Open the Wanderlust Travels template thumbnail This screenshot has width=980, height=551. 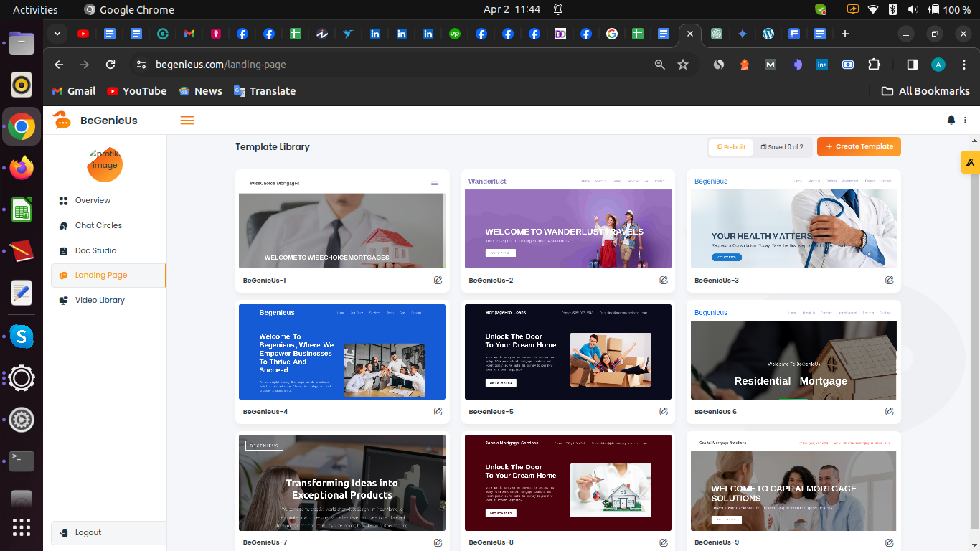pyautogui.click(x=567, y=228)
